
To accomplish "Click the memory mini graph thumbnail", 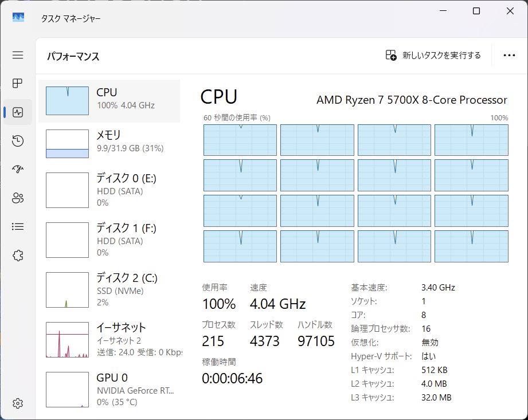I will click(x=67, y=144).
